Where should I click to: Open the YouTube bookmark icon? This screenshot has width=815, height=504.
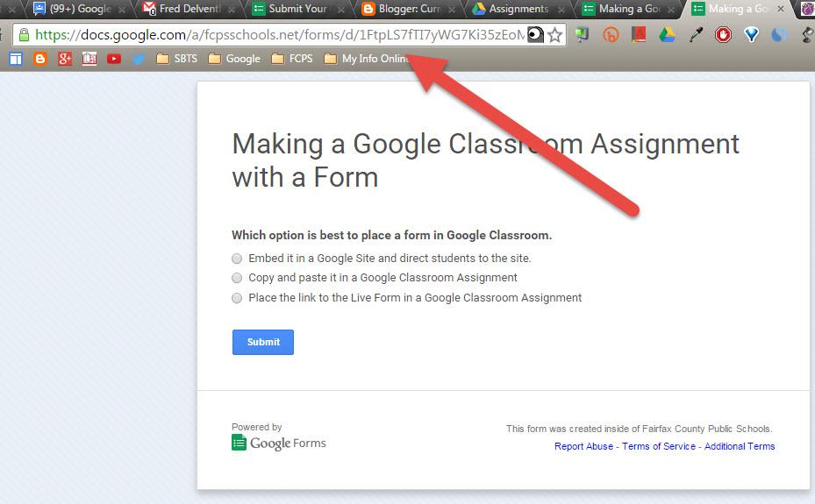coord(114,59)
